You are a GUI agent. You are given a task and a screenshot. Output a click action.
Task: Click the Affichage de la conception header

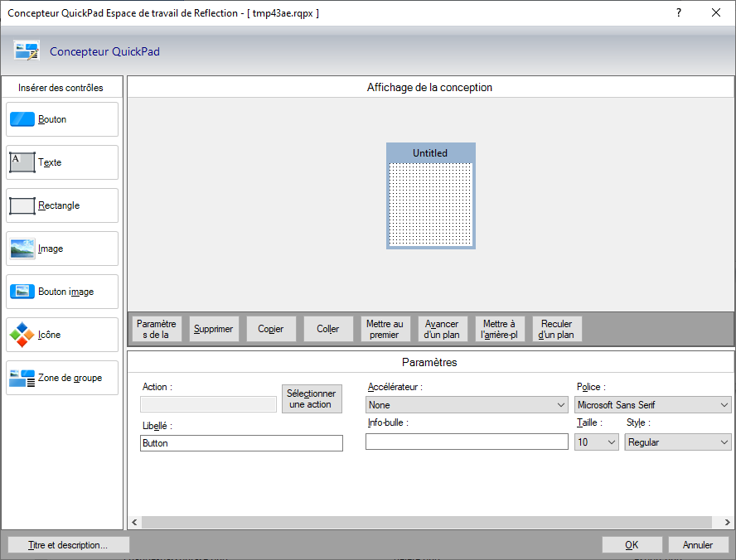pos(429,87)
